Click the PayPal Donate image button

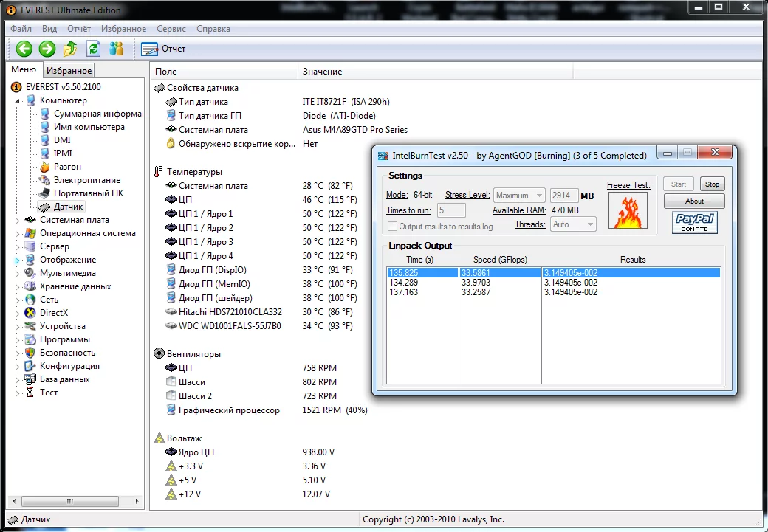[694, 222]
